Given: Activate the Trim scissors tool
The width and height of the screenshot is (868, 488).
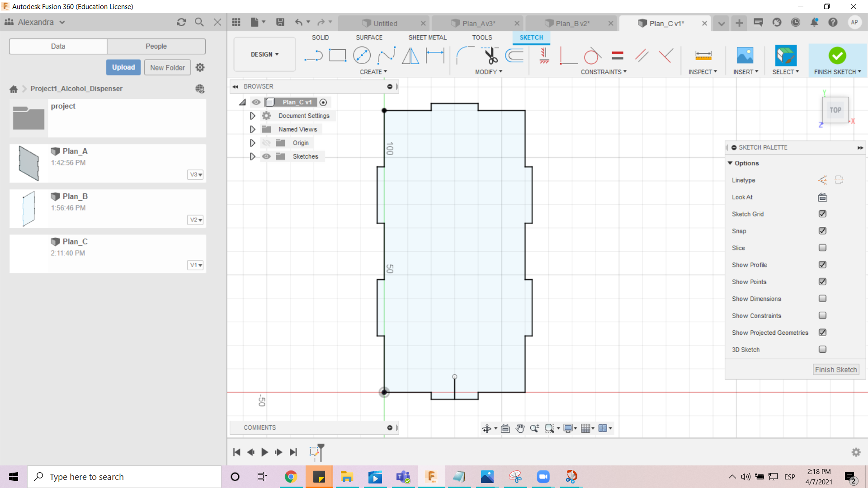Looking at the screenshot, I should [x=490, y=56].
